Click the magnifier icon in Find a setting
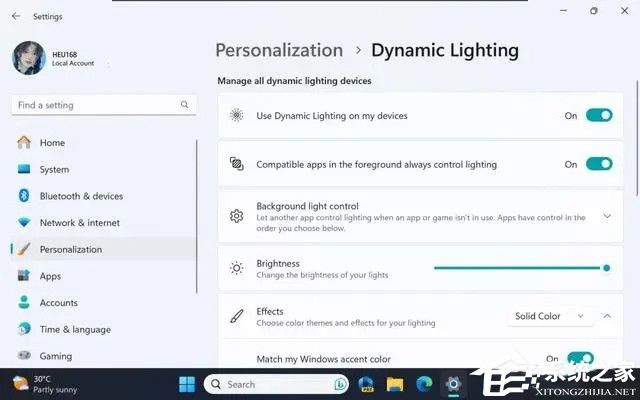Viewport: 640px width, 400px height. (x=184, y=105)
